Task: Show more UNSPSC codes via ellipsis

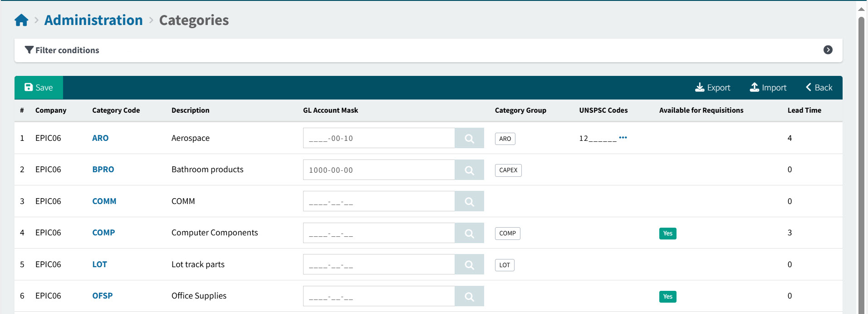Action: 623,137
